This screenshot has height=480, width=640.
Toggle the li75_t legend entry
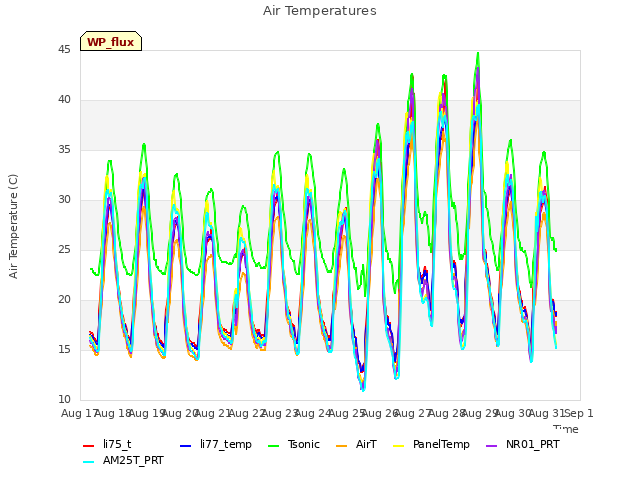click(107, 444)
